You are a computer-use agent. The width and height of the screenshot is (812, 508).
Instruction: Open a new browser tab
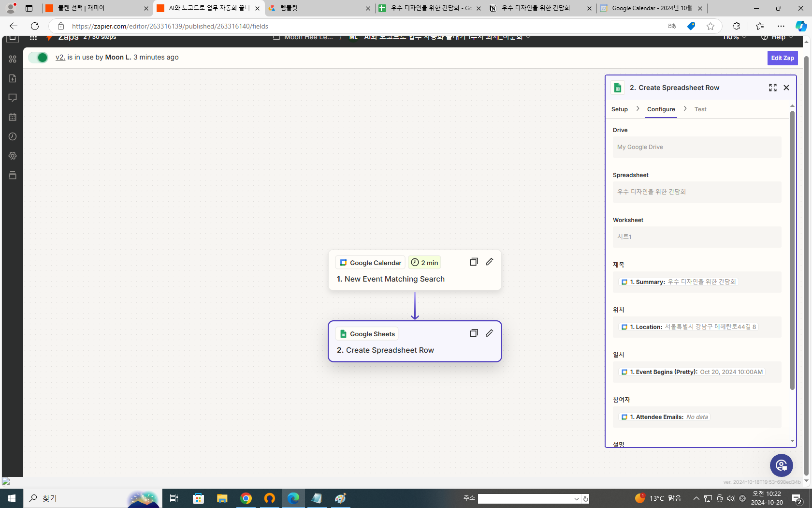(718, 8)
